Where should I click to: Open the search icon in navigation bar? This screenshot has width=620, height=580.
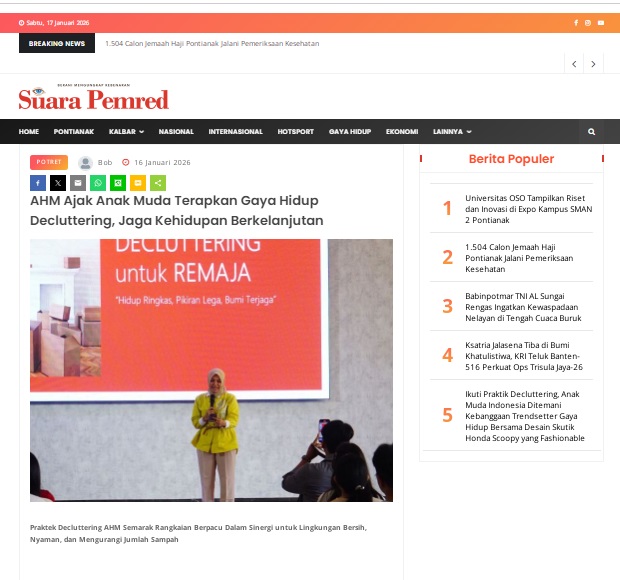592,132
